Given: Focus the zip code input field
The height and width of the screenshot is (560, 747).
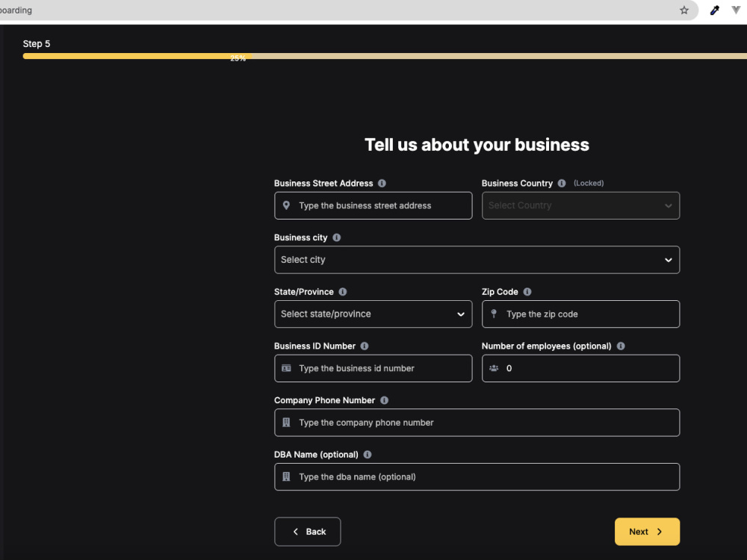Looking at the screenshot, I should click(x=580, y=314).
